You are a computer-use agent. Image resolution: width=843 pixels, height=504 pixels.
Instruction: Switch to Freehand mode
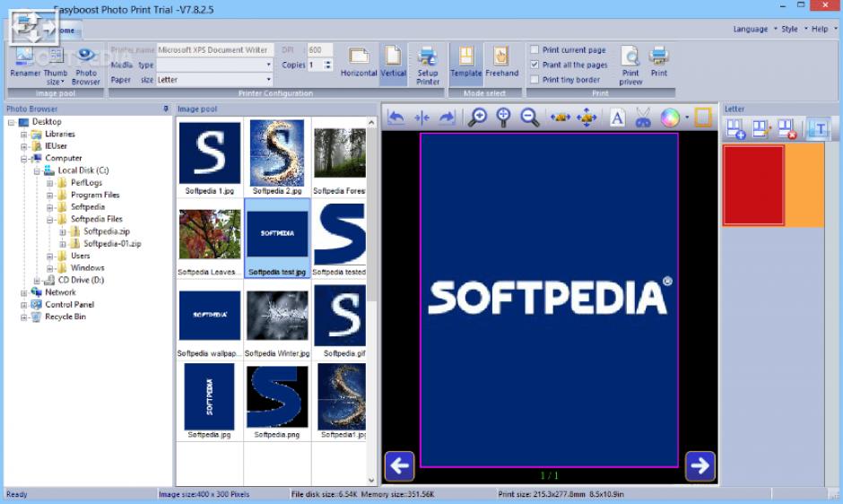point(501,63)
